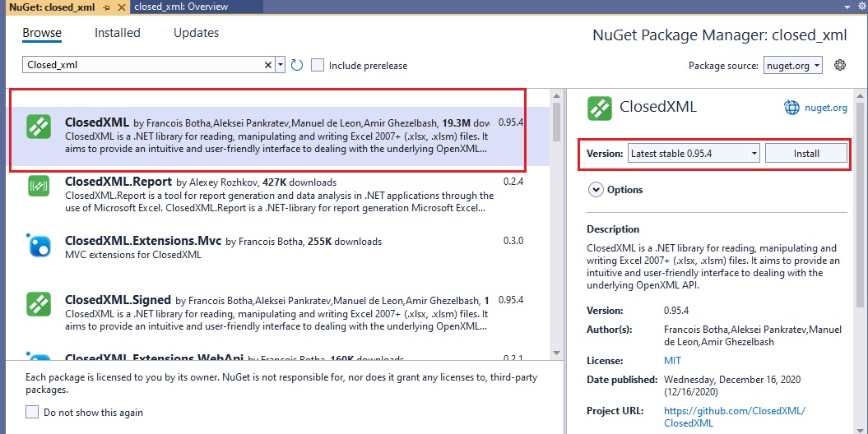Open the Package source dropdown
The width and height of the screenshot is (868, 434).
pos(792,65)
